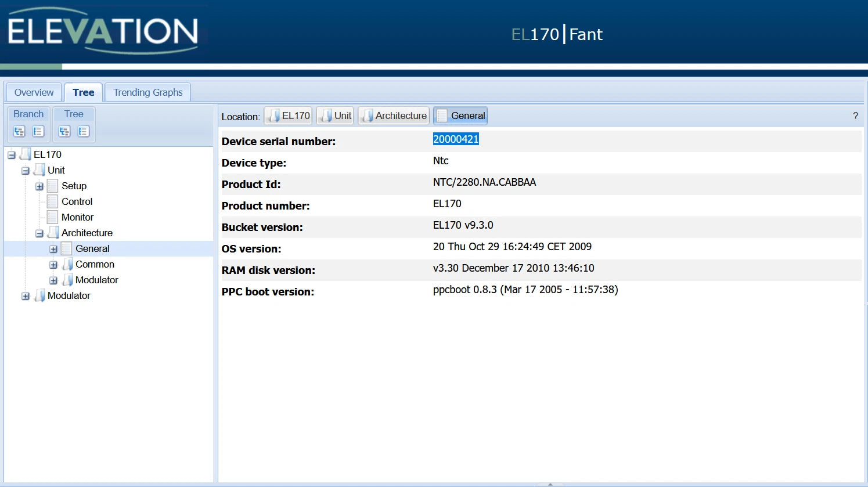Toggle the bottom panel collapse arrow
Viewport: 868px width, 487px height.
click(x=550, y=484)
